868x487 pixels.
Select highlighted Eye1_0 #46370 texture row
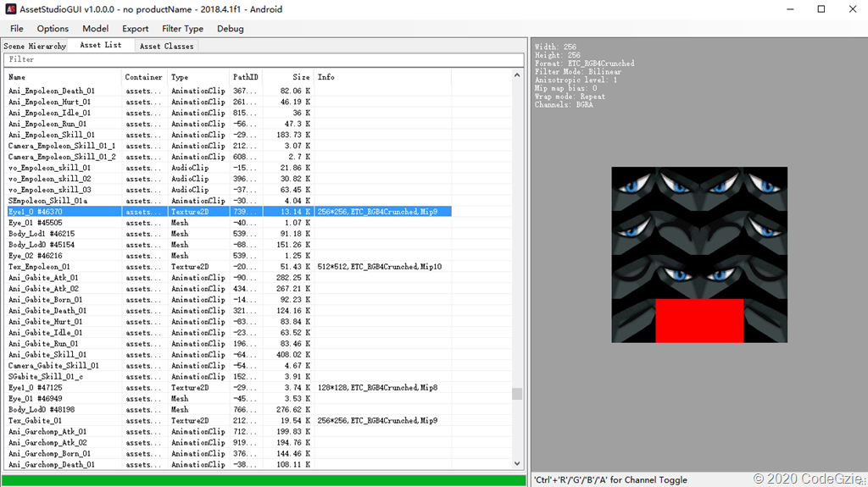229,212
